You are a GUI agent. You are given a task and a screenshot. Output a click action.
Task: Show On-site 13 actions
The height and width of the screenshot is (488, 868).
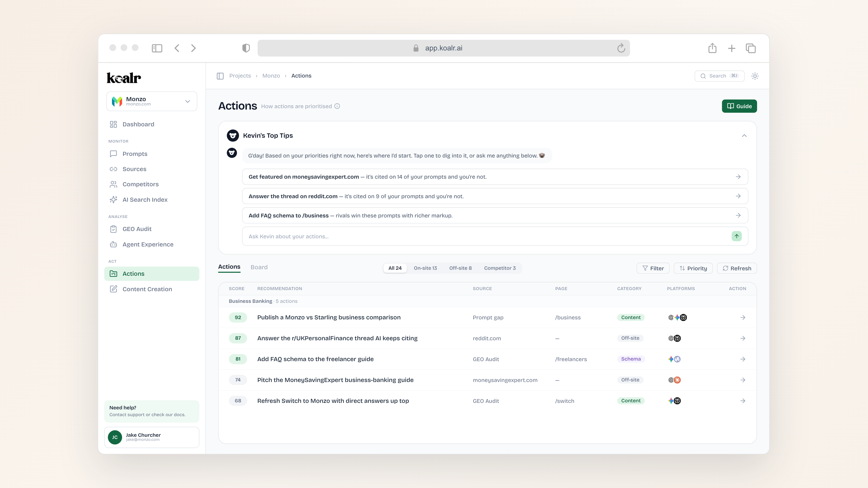point(425,268)
